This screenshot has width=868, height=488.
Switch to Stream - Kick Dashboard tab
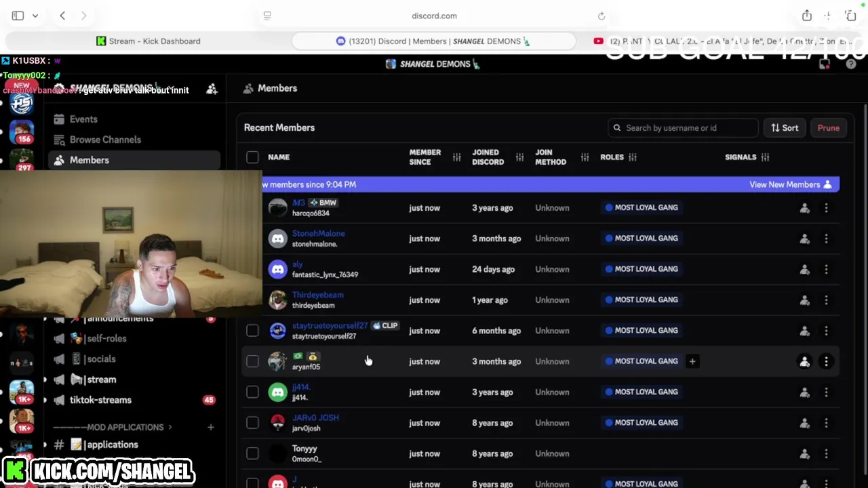click(149, 41)
